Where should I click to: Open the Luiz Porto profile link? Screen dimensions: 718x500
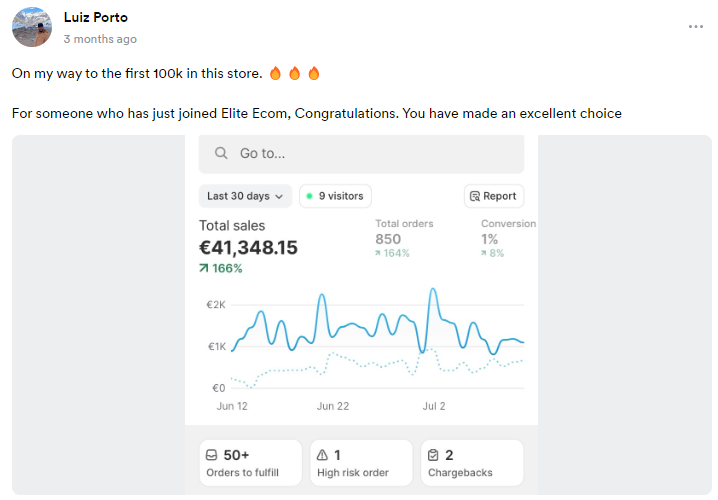[x=95, y=18]
